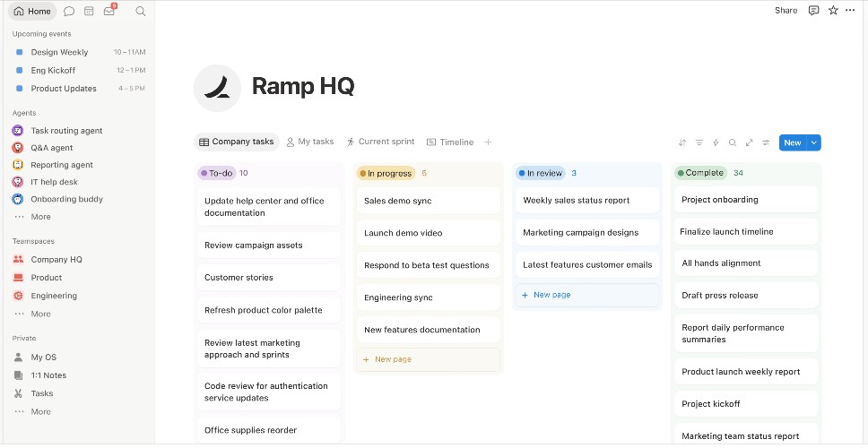Click the Product teamspace icon
868x448 pixels.
coord(18,278)
